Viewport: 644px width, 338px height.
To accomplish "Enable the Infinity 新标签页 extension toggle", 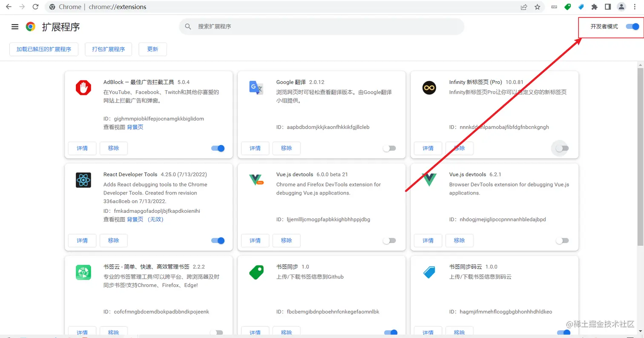I will click(x=562, y=148).
